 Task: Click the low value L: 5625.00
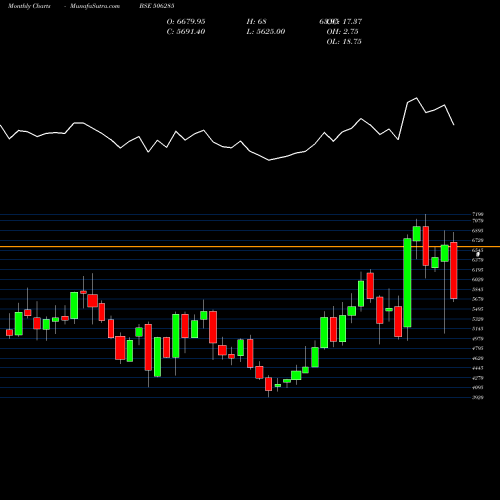click(x=266, y=32)
